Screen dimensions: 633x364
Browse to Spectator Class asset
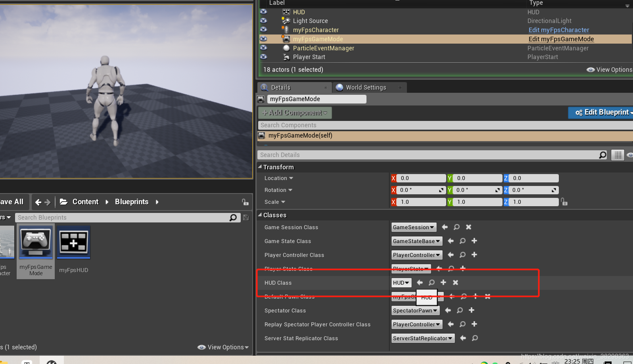(460, 310)
